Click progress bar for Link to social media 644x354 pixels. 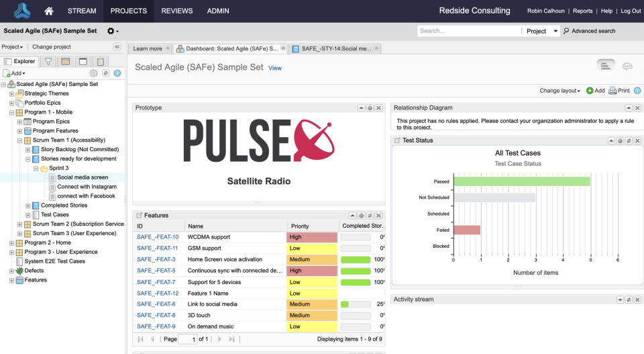[356, 304]
